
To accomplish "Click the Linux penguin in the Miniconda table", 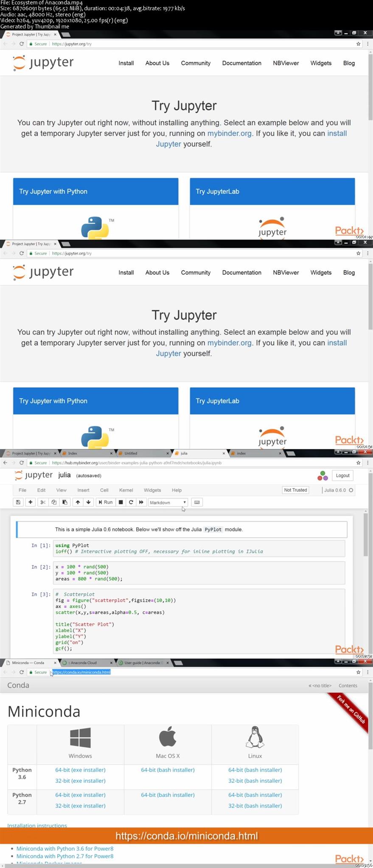I will tap(255, 737).
